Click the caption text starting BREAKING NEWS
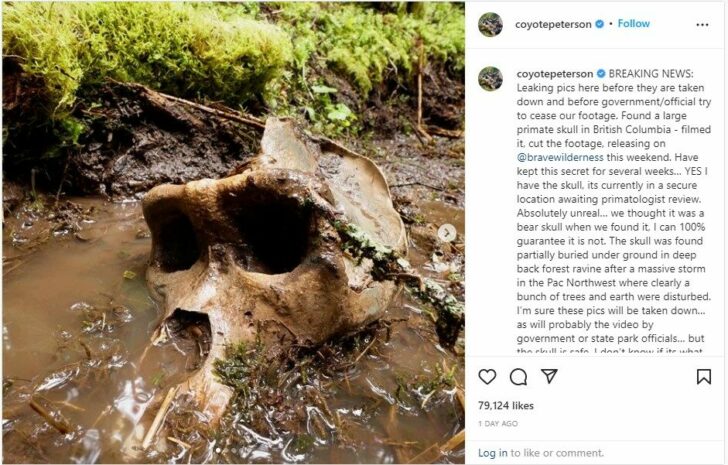 (614, 211)
